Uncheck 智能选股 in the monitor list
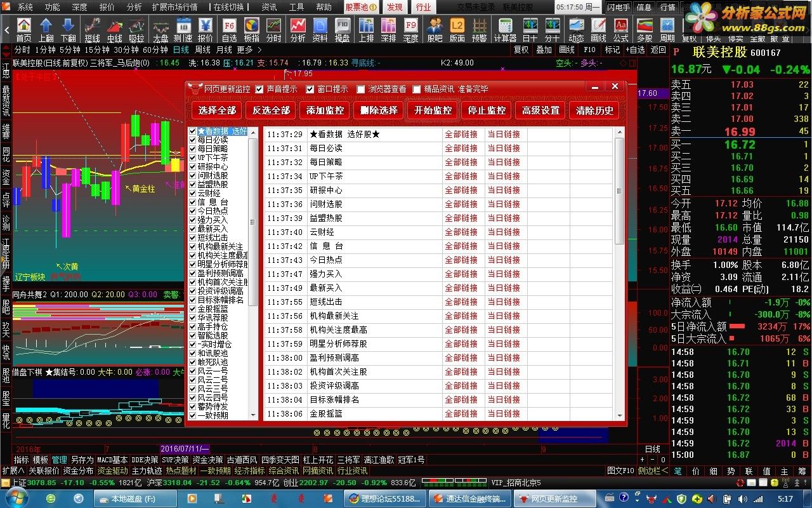 pyautogui.click(x=193, y=335)
